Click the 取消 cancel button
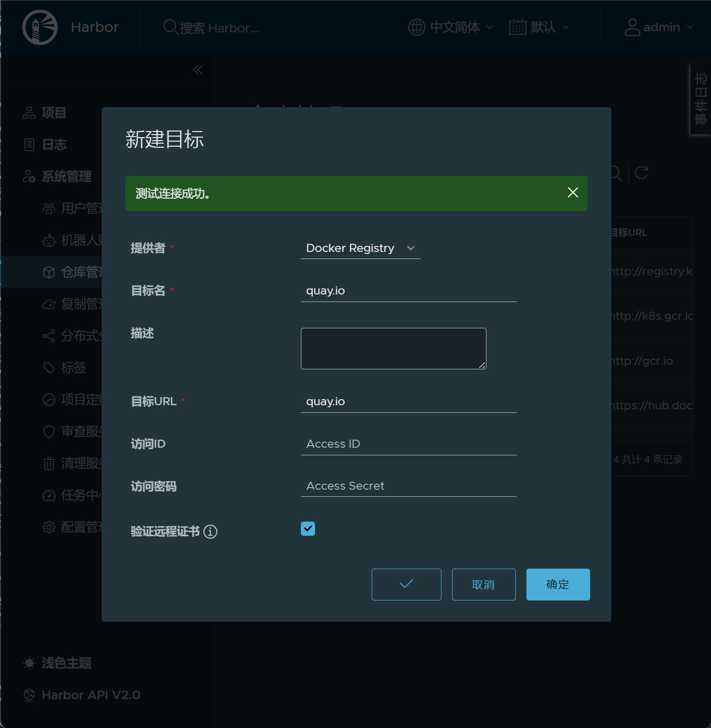The width and height of the screenshot is (711, 728). [x=483, y=584]
